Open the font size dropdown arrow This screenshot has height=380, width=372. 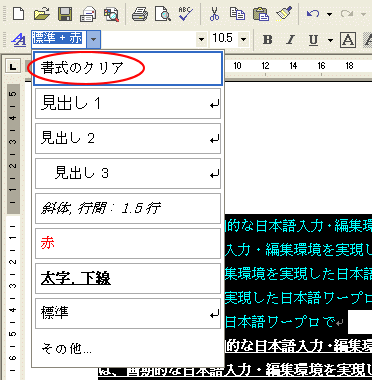tap(244, 40)
